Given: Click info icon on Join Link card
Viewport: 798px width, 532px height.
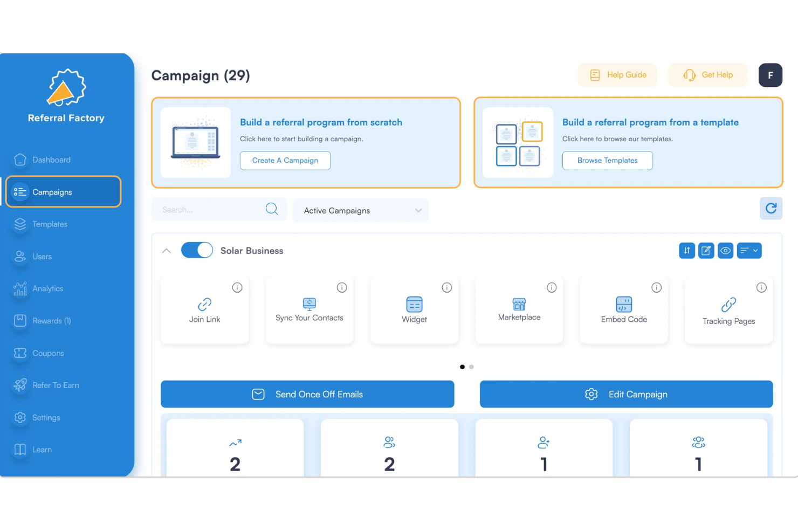Looking at the screenshot, I should tap(237, 288).
